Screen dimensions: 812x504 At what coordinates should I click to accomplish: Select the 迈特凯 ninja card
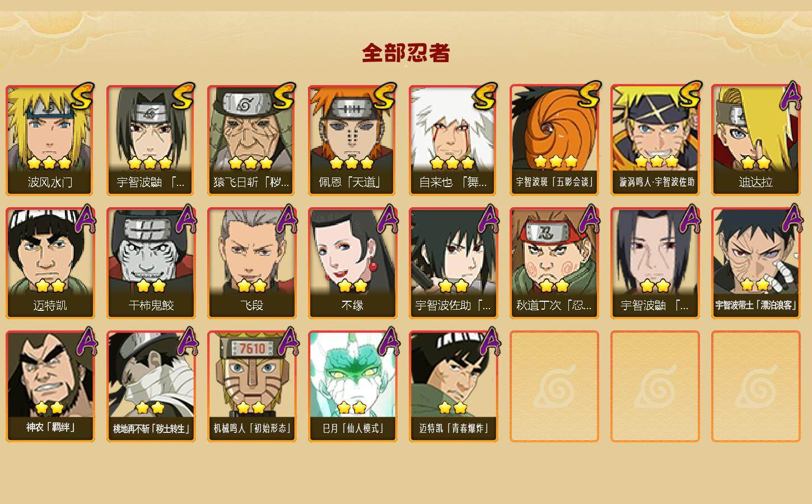click(x=50, y=263)
